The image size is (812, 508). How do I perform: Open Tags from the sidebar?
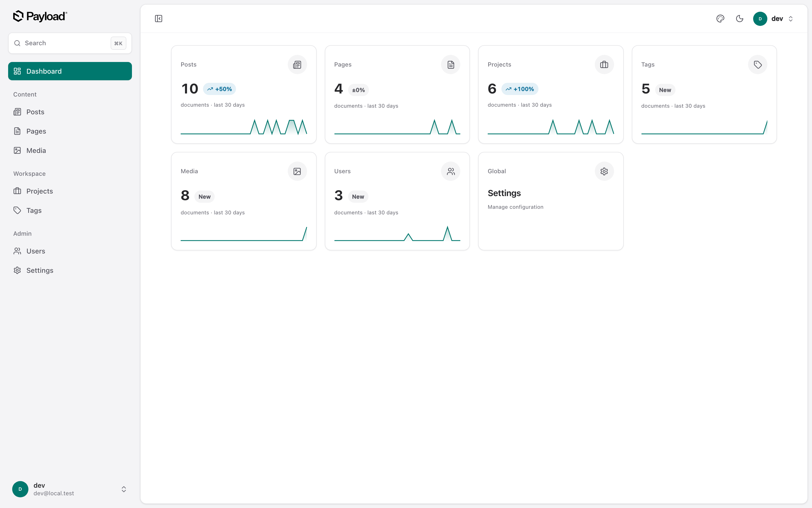[x=70, y=210]
